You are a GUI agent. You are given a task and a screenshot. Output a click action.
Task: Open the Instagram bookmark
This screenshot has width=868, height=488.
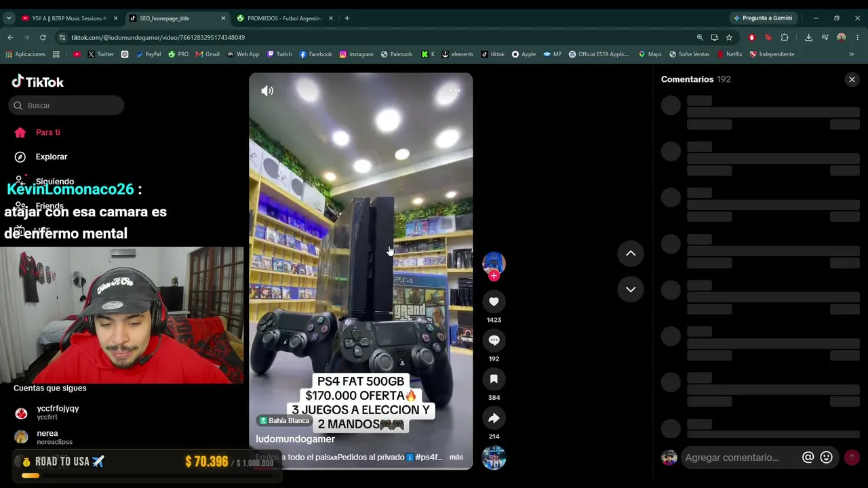(x=357, y=54)
